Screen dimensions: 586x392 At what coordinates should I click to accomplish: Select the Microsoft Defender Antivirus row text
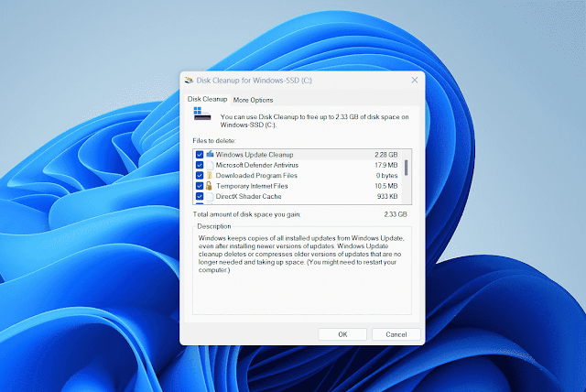pyautogui.click(x=257, y=165)
